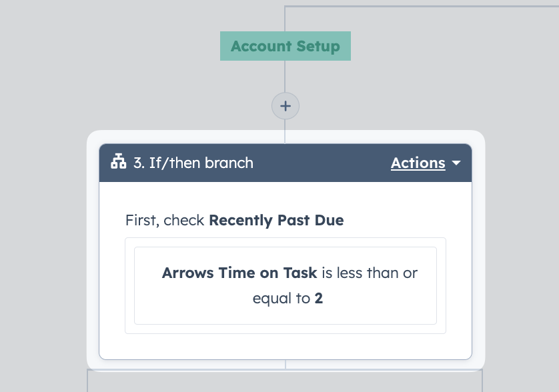Screen dimensions: 559x392
Task: Click the connector line below branch card
Action: pyautogui.click(x=286, y=365)
